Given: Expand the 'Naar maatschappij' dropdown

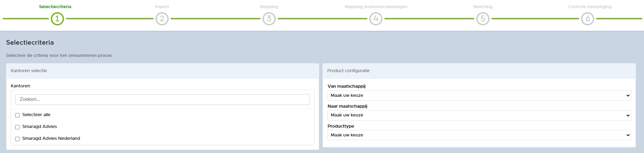Looking at the screenshot, I should 479,115.
